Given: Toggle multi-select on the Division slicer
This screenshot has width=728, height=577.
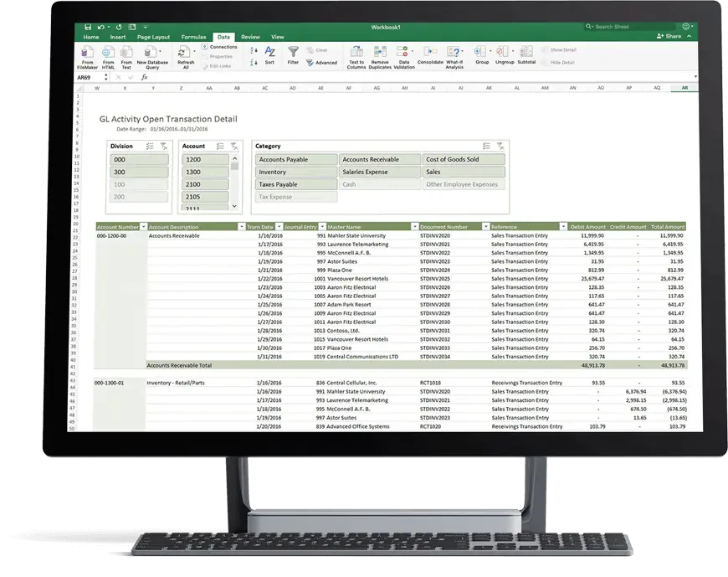Looking at the screenshot, I should [150, 147].
